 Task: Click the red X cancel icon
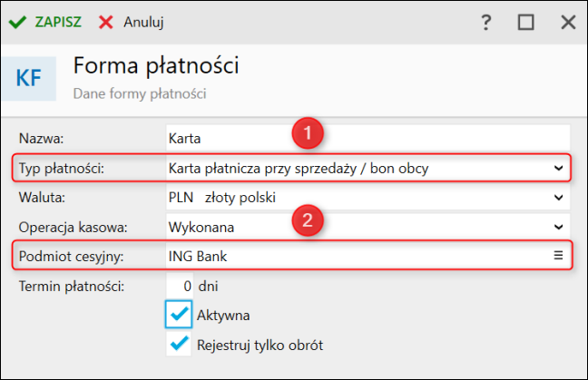coord(106,22)
